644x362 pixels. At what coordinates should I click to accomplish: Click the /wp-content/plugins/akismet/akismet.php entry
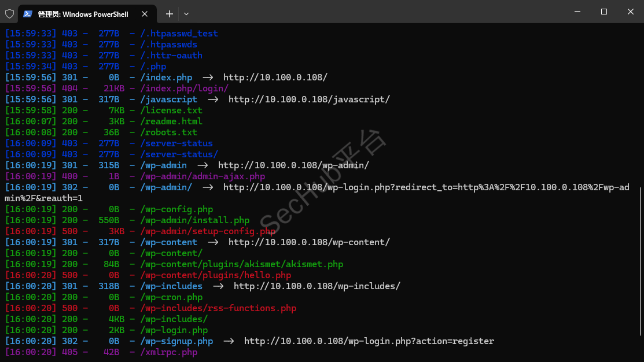[241, 264]
